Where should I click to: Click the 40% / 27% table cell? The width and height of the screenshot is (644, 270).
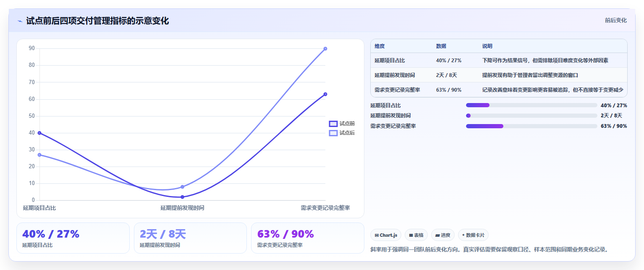(449, 61)
